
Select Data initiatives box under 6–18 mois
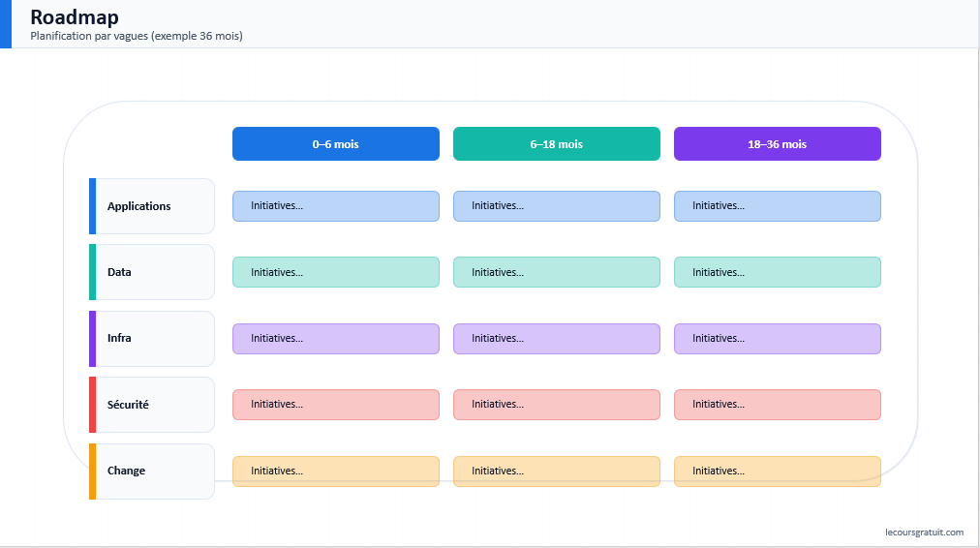coord(556,272)
